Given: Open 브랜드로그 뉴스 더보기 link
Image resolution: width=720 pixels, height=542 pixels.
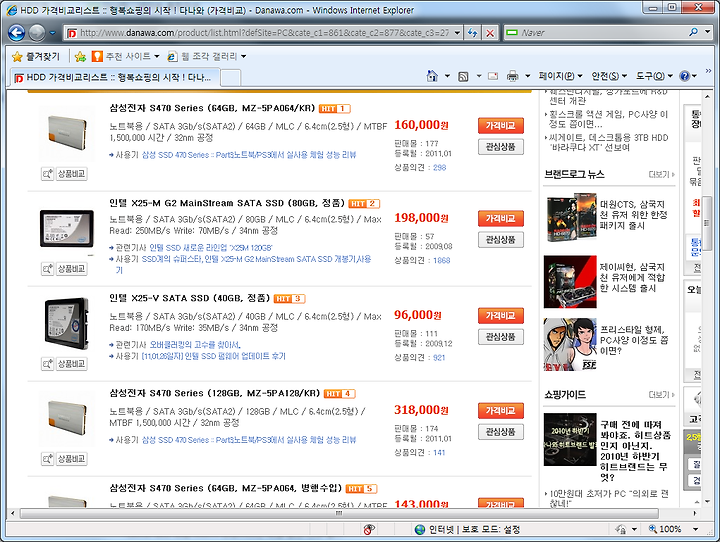Looking at the screenshot, I should click(x=661, y=175).
